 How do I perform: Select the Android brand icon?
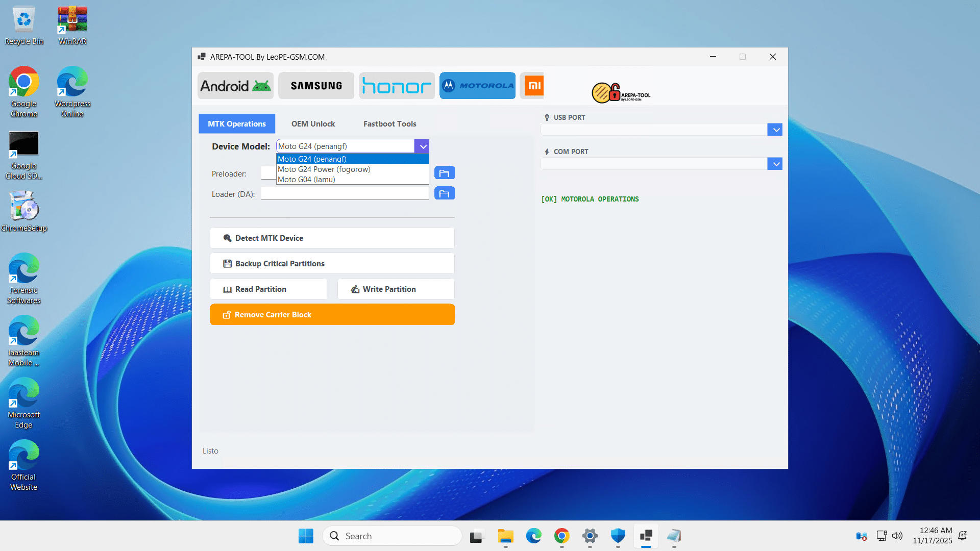(235, 86)
